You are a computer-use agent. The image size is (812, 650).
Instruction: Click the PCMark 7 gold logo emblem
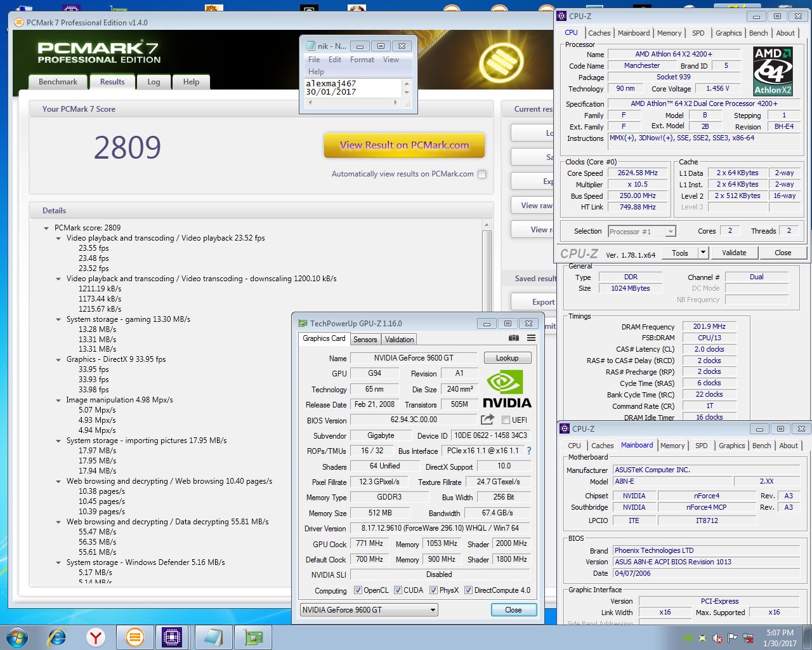(x=501, y=62)
